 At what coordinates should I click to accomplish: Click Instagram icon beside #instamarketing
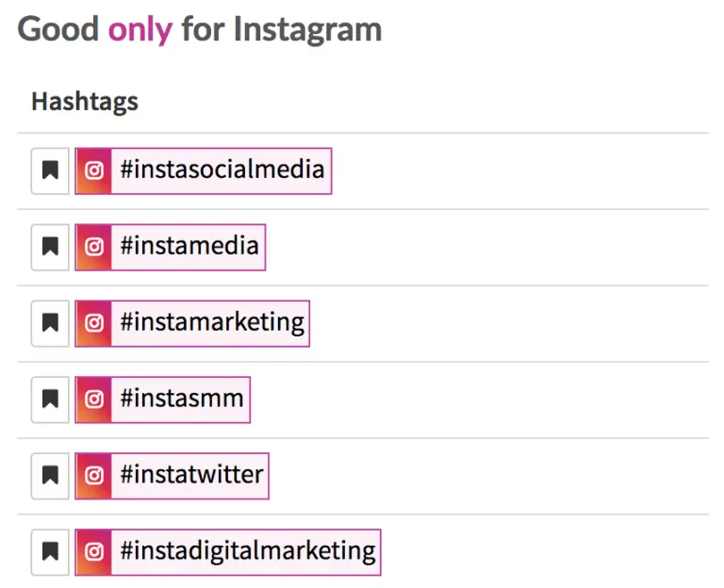93,323
